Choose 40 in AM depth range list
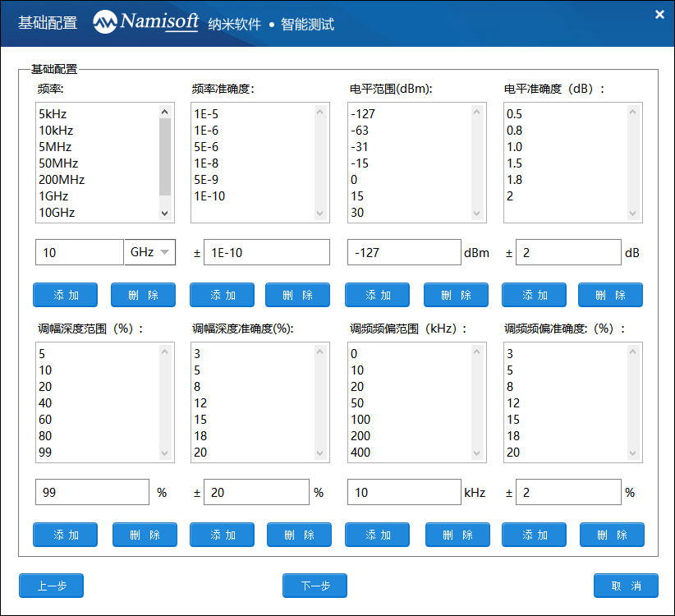The image size is (675, 616). 45,403
